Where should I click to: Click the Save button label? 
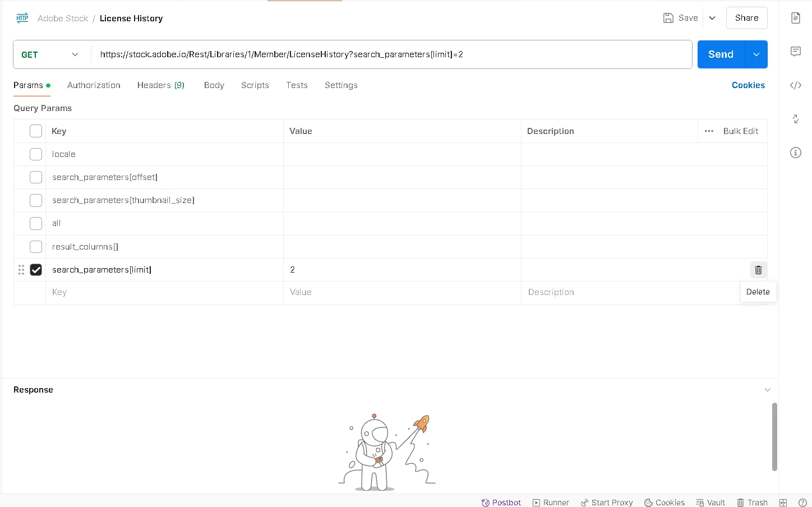coord(688,18)
